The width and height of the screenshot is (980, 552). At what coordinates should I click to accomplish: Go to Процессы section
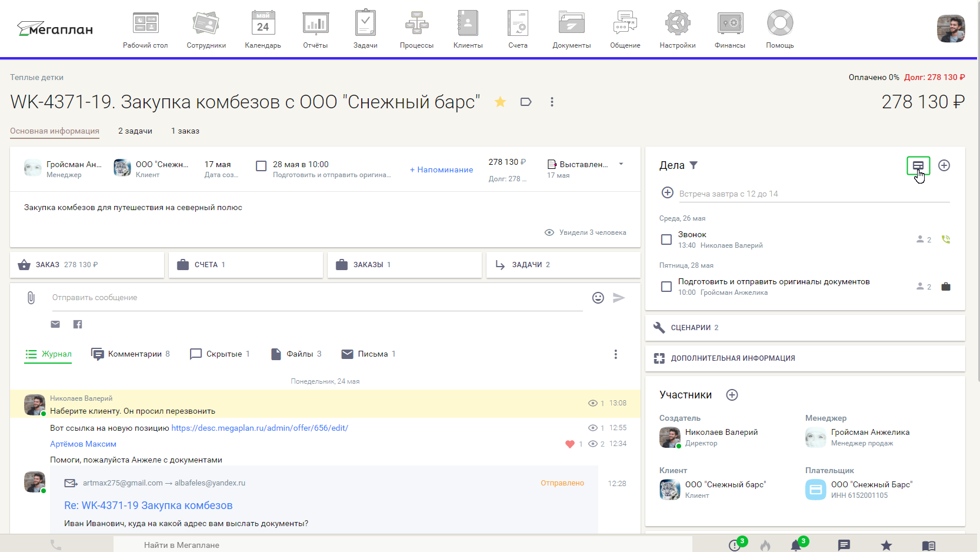416,29
